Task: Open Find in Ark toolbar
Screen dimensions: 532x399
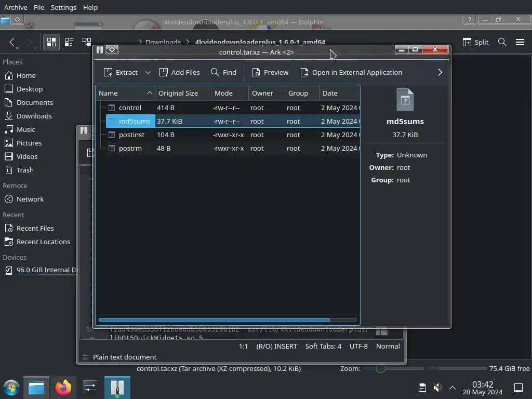Action: [223, 72]
